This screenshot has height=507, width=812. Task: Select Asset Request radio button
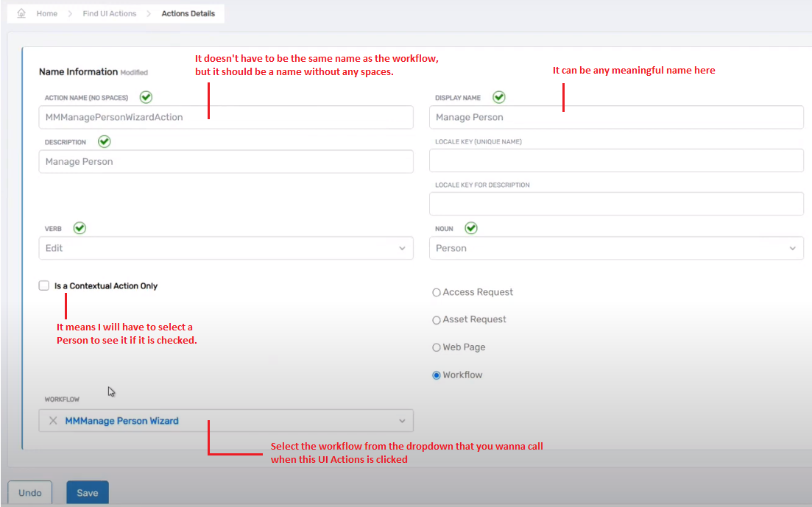pos(437,320)
